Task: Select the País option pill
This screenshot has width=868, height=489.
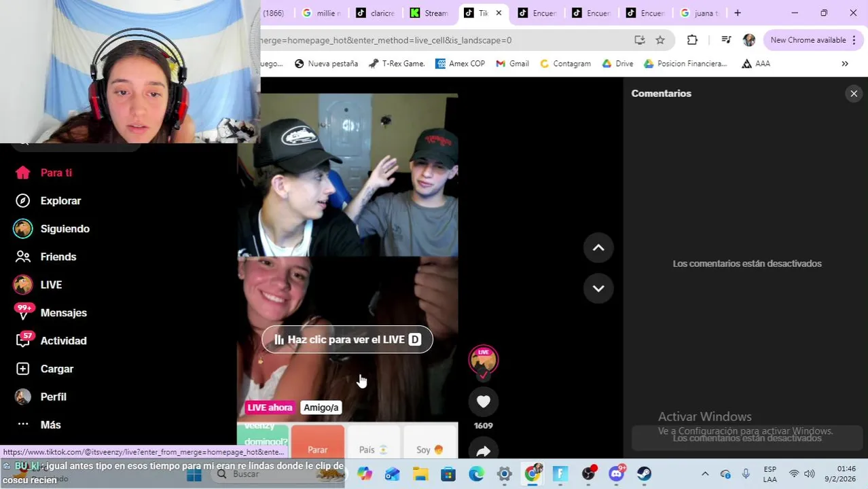Action: [373, 443]
